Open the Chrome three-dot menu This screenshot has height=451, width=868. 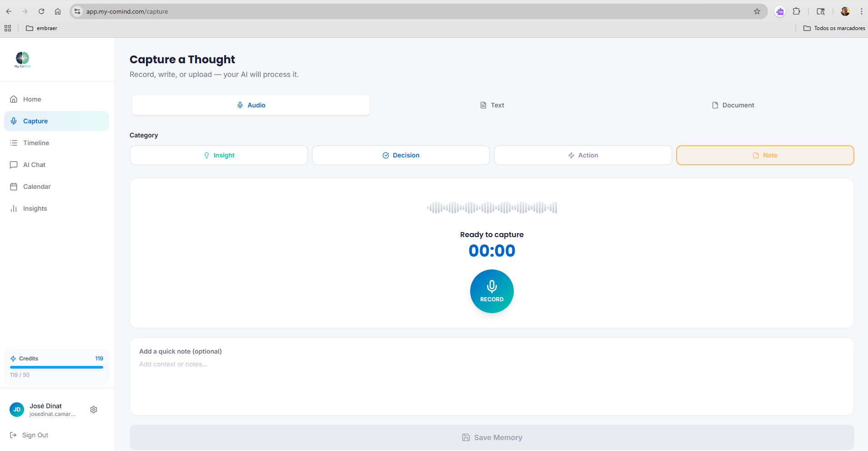click(x=861, y=11)
